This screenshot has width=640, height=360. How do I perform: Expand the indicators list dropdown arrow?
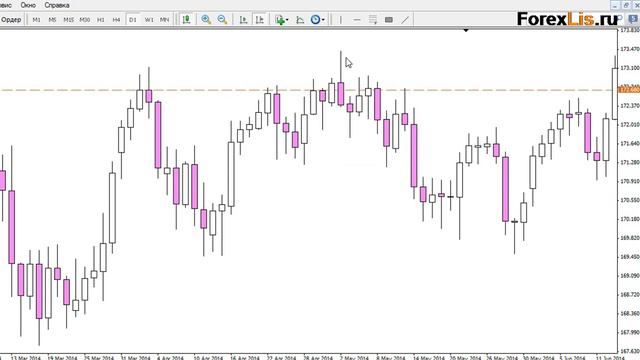point(287,20)
